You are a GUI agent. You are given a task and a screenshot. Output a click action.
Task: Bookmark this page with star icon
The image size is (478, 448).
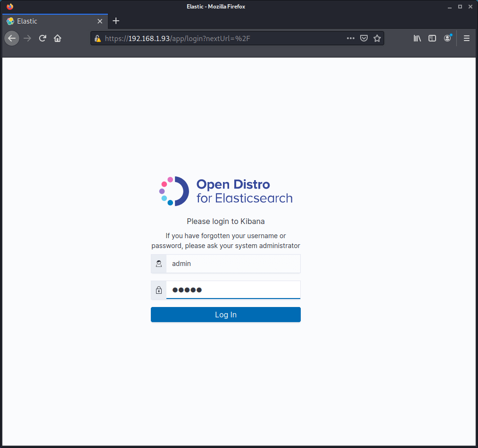pyautogui.click(x=377, y=38)
